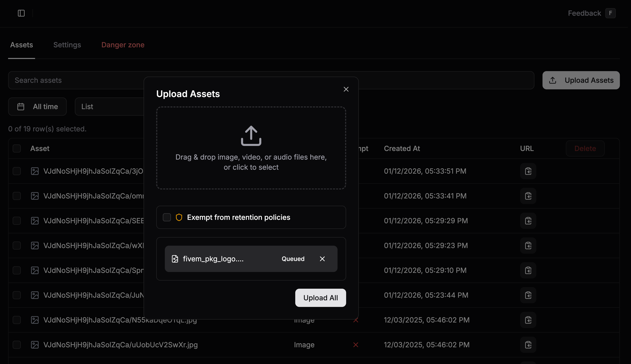Viewport: 631px width, 364px height.
Task: Click the Search assets input field
Action: [x=75, y=80]
